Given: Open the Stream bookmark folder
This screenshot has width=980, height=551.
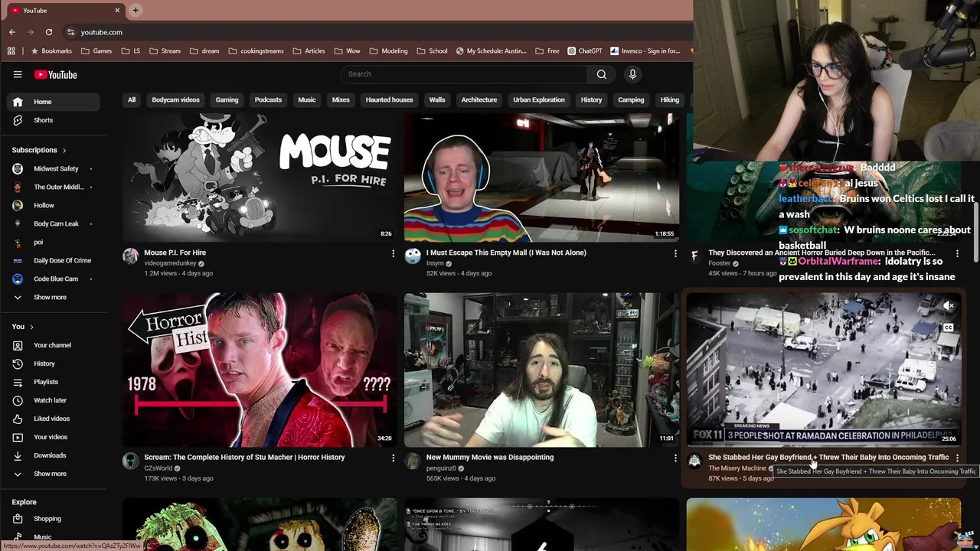Looking at the screenshot, I should coord(165,51).
